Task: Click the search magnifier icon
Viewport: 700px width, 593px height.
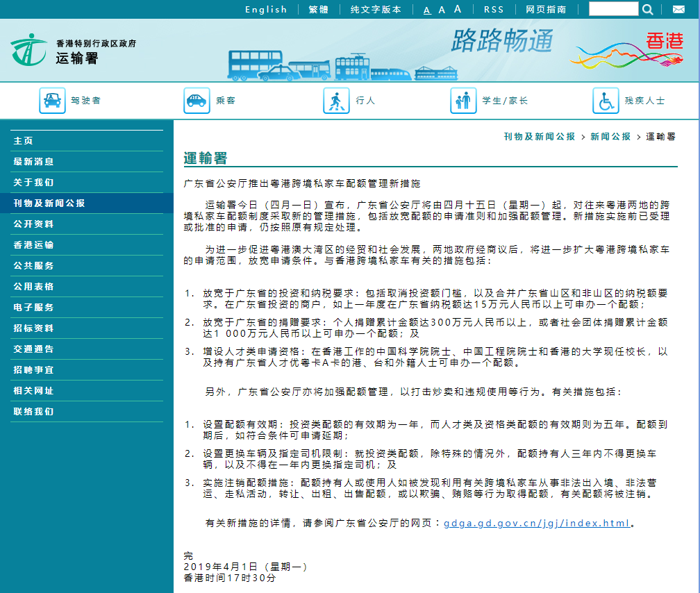Action: pyautogui.click(x=647, y=9)
